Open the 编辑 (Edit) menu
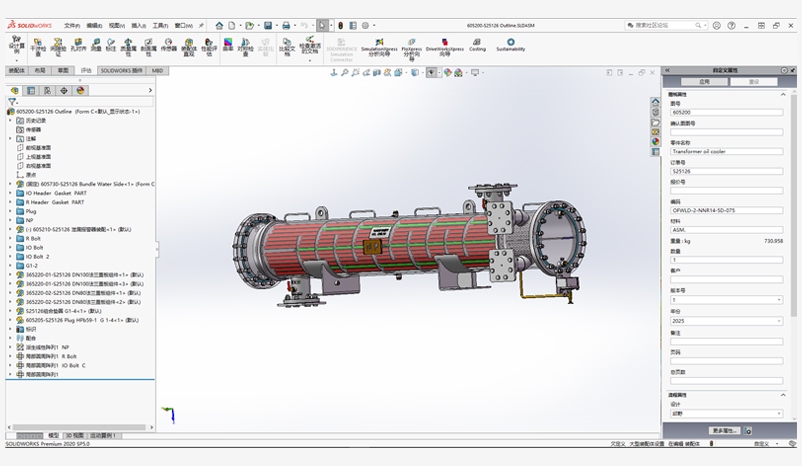 [94, 26]
